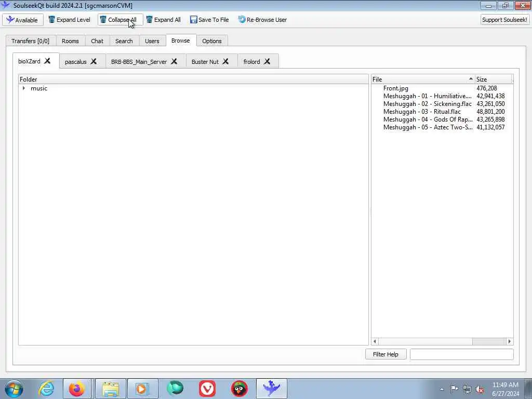Switch to pascalus user tab
This screenshot has width=532, height=399.
point(76,62)
